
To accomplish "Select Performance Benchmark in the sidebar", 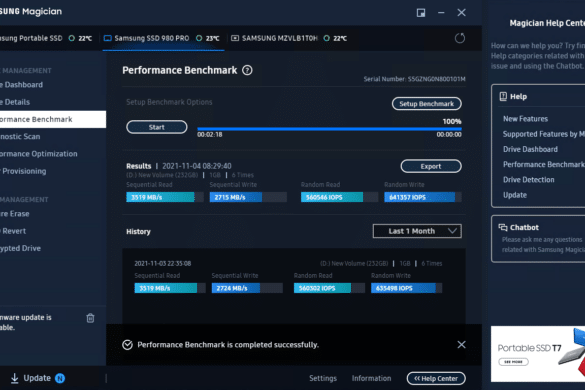I will pos(53,119).
